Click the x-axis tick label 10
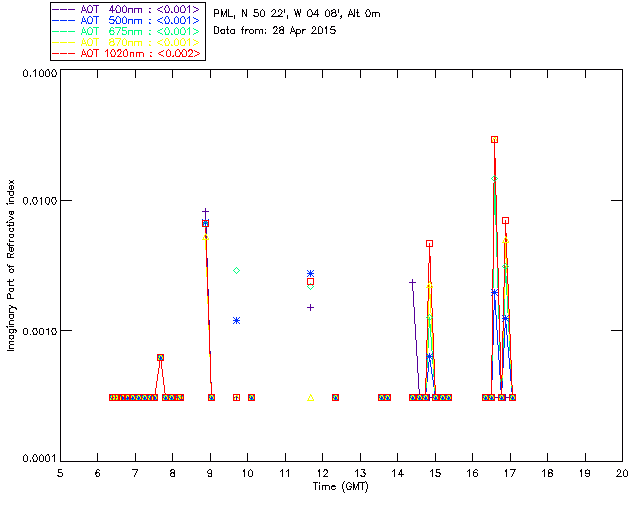Screen dimensions: 640x512 pyautogui.click(x=247, y=473)
